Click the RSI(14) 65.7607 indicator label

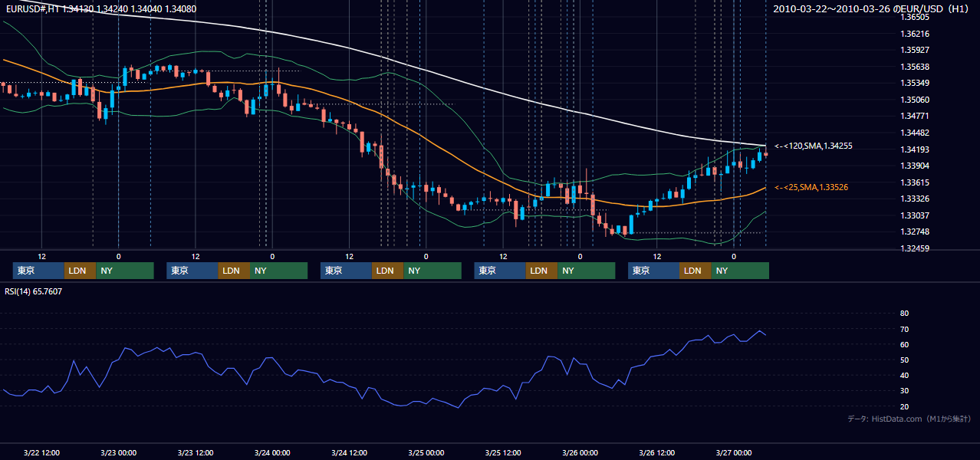(x=34, y=291)
